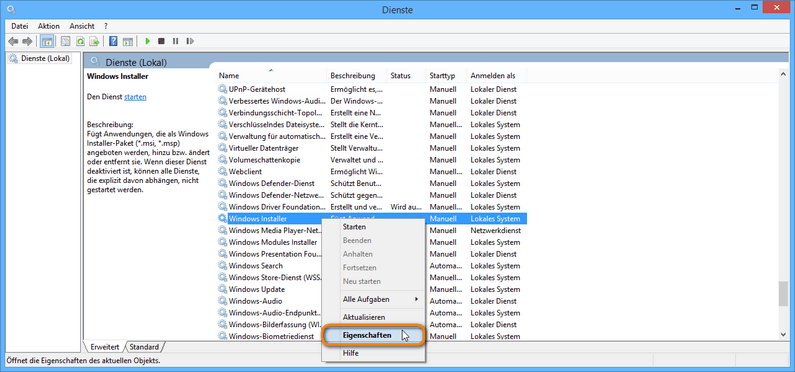This screenshot has height=372, width=795.
Task: Click the vertical scrollbar thumb
Action: tap(783, 295)
